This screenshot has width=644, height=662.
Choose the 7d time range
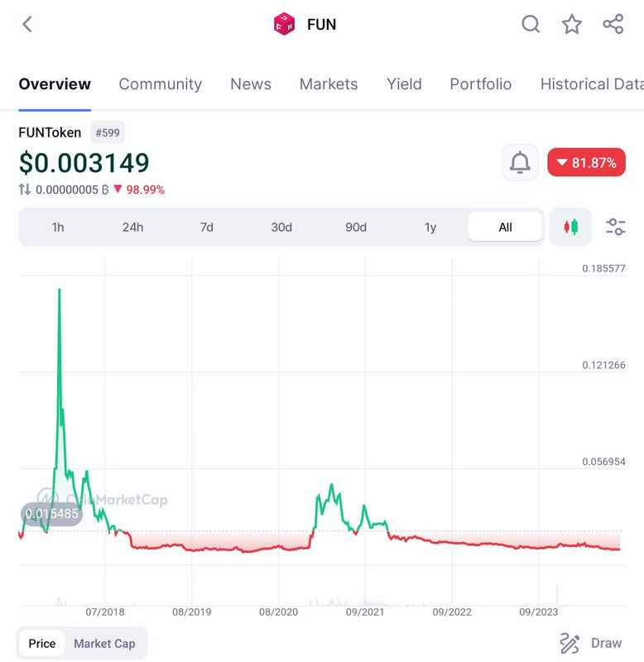click(207, 227)
